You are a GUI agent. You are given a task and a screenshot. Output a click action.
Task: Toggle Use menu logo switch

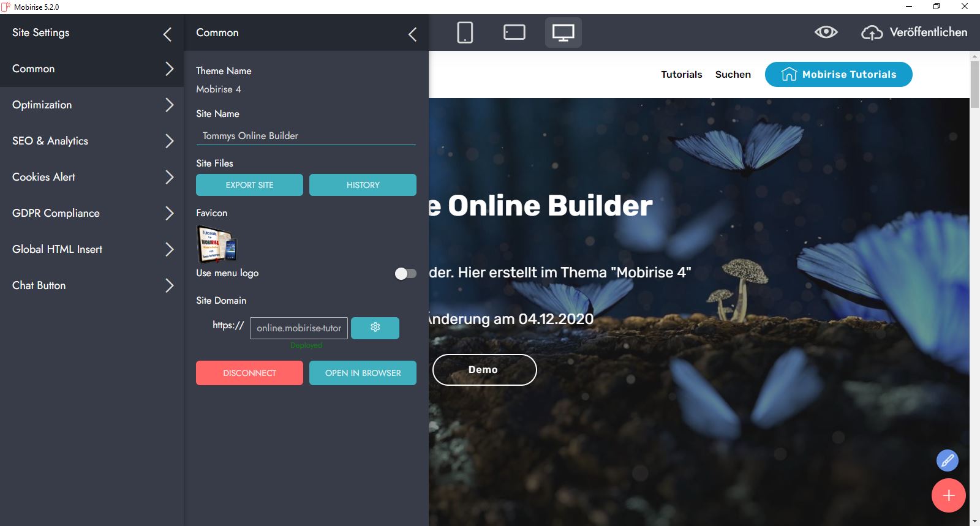pyautogui.click(x=405, y=273)
